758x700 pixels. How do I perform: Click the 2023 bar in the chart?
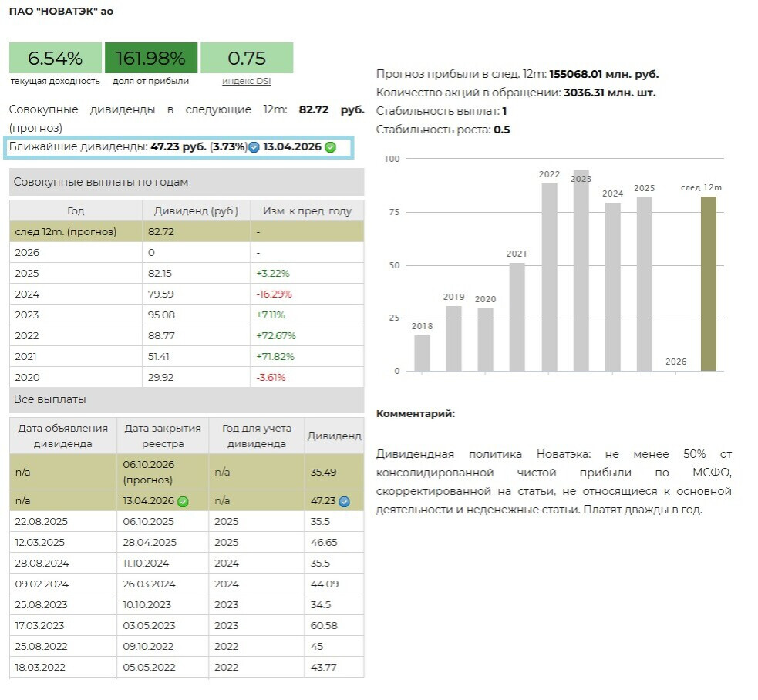click(x=581, y=271)
